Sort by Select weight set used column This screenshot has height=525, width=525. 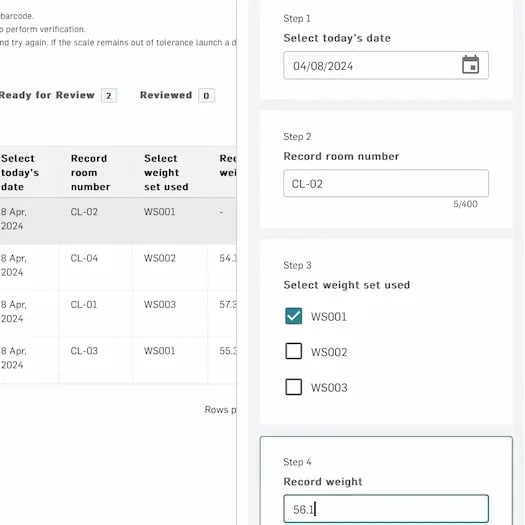point(166,172)
